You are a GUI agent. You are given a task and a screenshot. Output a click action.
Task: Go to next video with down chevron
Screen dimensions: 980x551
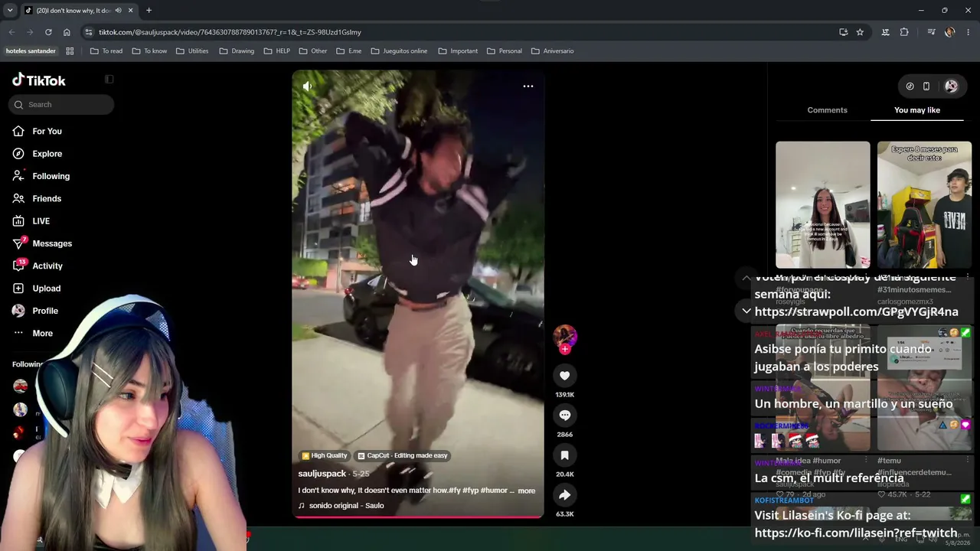[746, 311]
